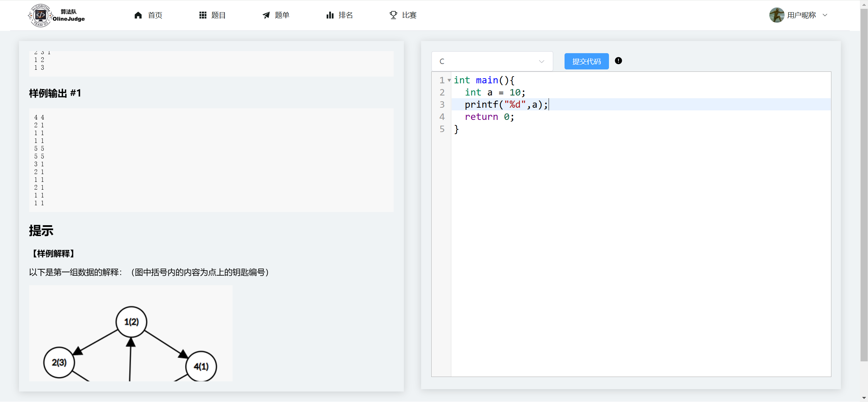Screen dimensions: 868x402
Task: Click the closing brace on line 5
Action: [456, 129]
